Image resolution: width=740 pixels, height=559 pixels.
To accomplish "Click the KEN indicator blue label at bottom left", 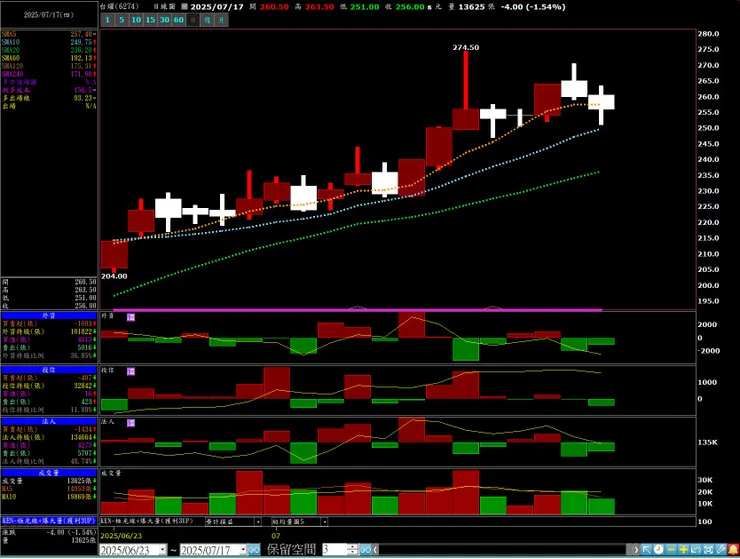I will click(49, 521).
